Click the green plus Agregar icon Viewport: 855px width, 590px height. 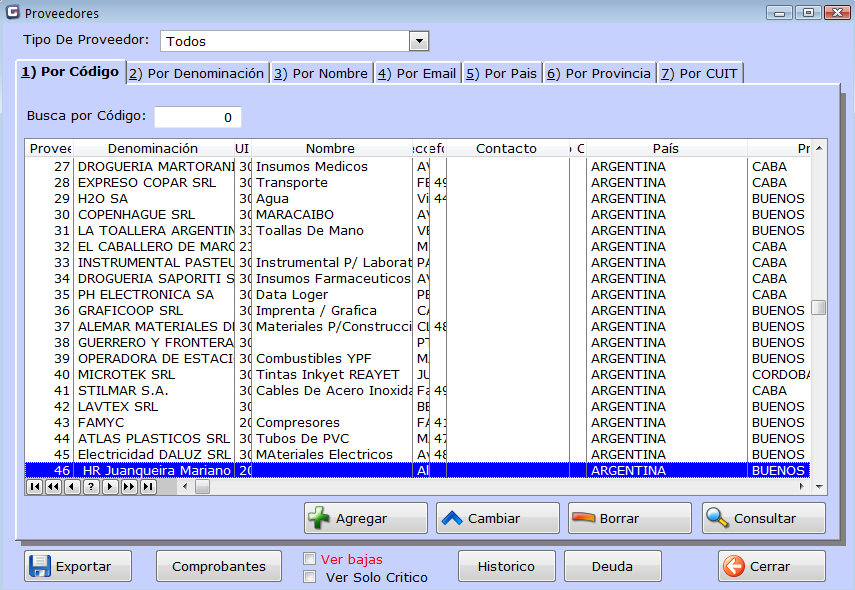click(x=319, y=518)
